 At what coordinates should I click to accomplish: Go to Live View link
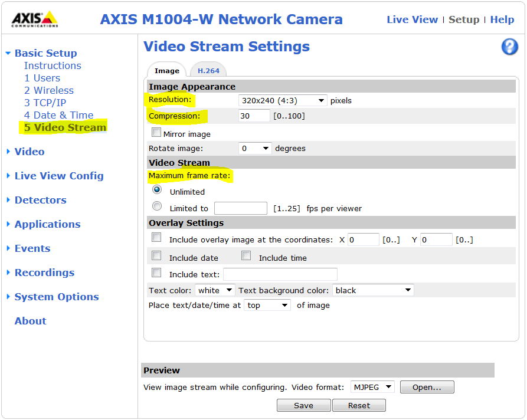pos(412,19)
